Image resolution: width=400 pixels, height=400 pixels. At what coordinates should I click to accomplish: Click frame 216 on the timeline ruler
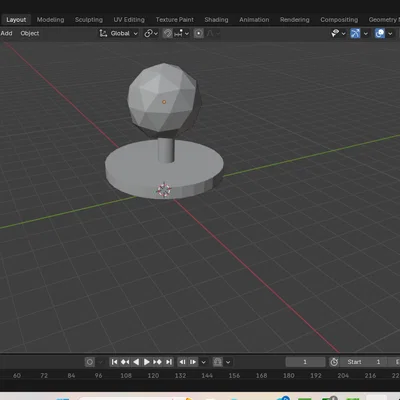(x=370, y=376)
